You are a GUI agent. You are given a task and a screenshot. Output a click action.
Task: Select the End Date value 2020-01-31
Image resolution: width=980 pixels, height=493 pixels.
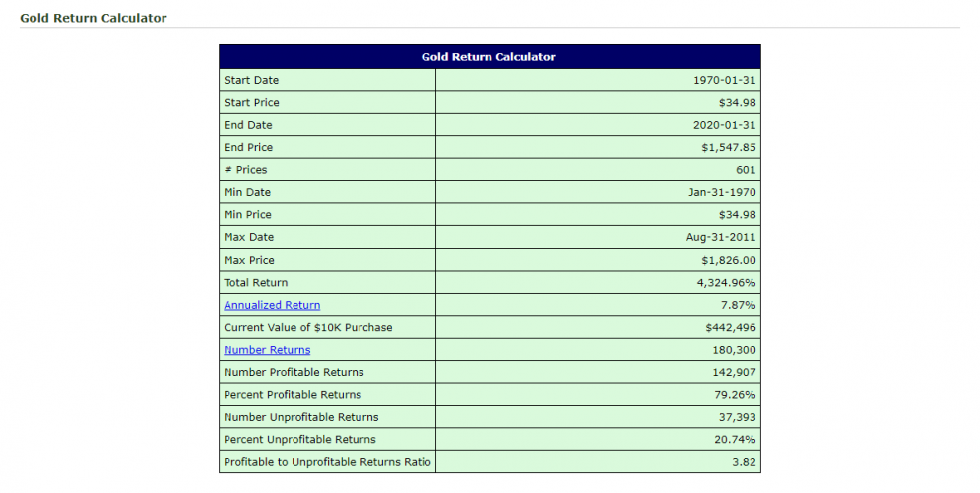coord(724,125)
